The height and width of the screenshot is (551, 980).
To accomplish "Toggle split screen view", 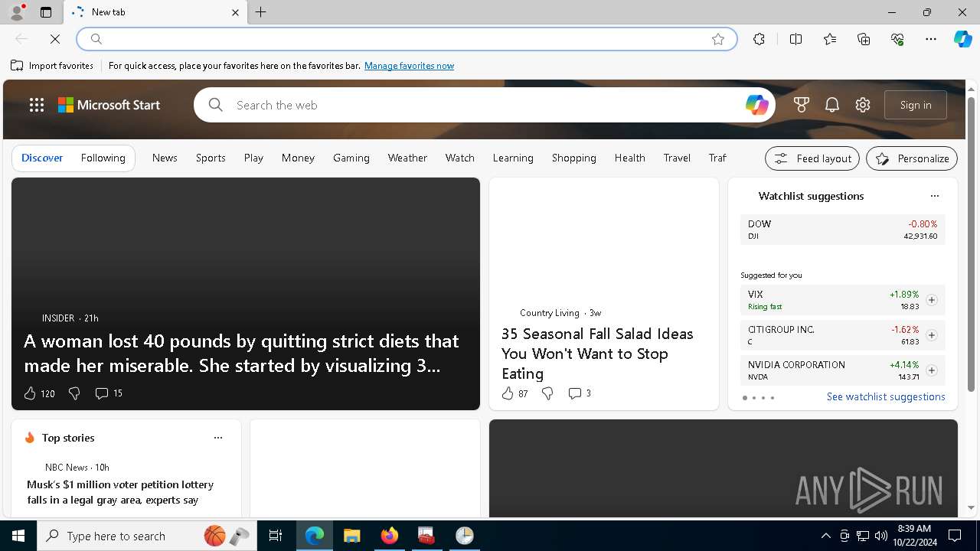I will 795,39.
